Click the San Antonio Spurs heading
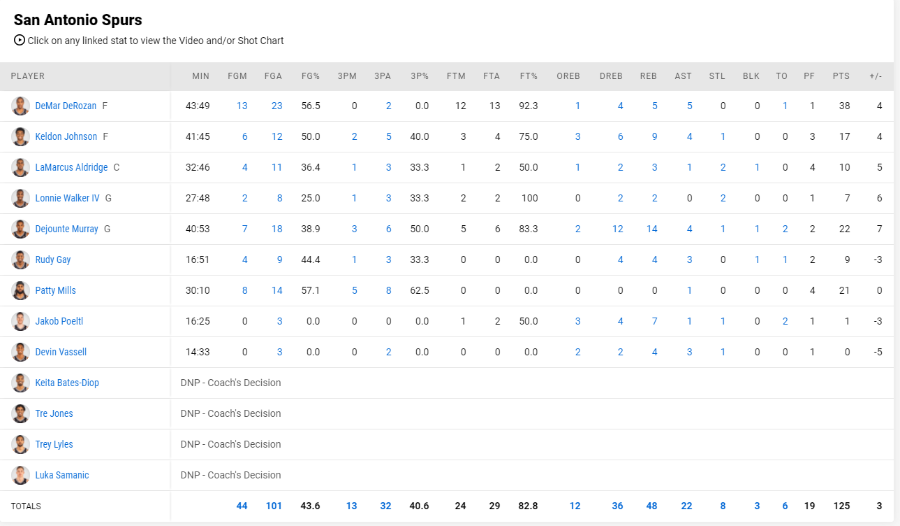 78,20
